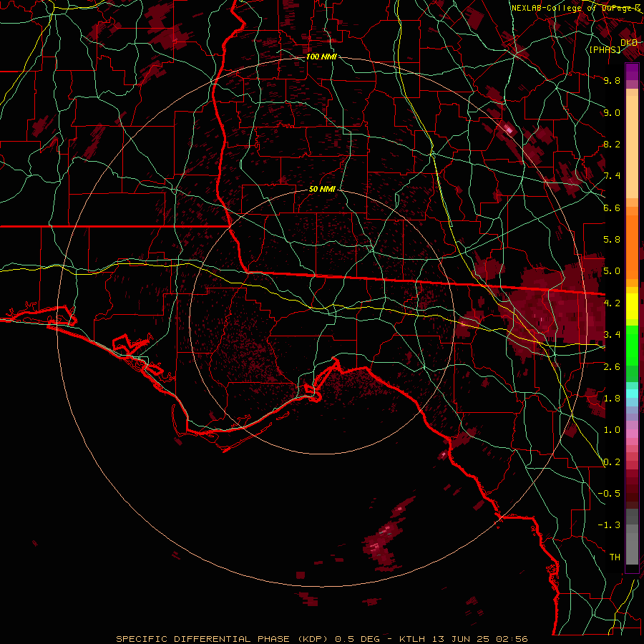Pick the gray TH segment of color bar
Screen dimensions: 644x644
click(x=632, y=548)
